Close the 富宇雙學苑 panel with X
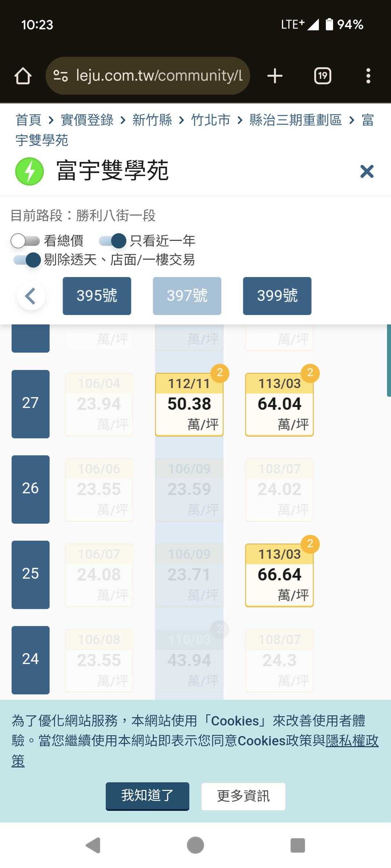The height and width of the screenshot is (868, 391). pyautogui.click(x=367, y=171)
